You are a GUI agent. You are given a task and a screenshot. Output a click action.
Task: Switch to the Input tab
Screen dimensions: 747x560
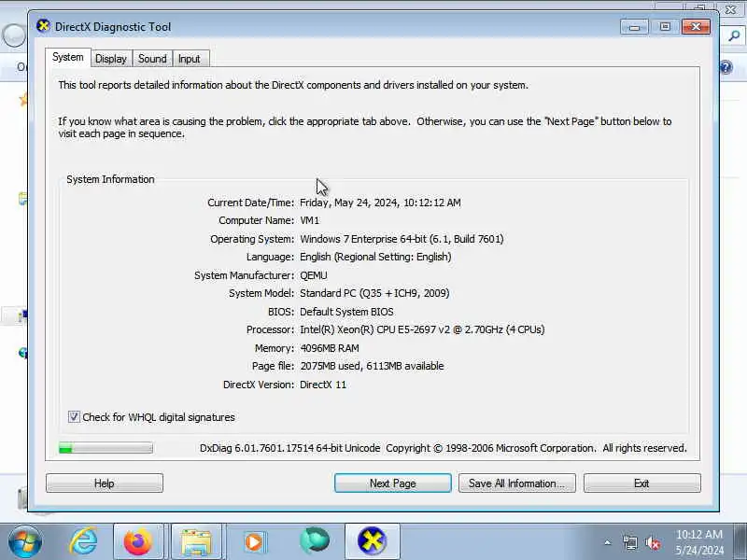(190, 59)
